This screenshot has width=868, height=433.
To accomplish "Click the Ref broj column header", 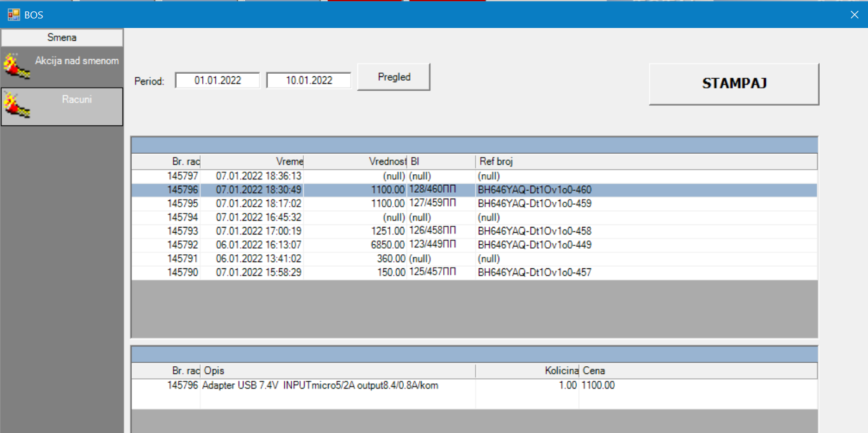I will 645,162.
